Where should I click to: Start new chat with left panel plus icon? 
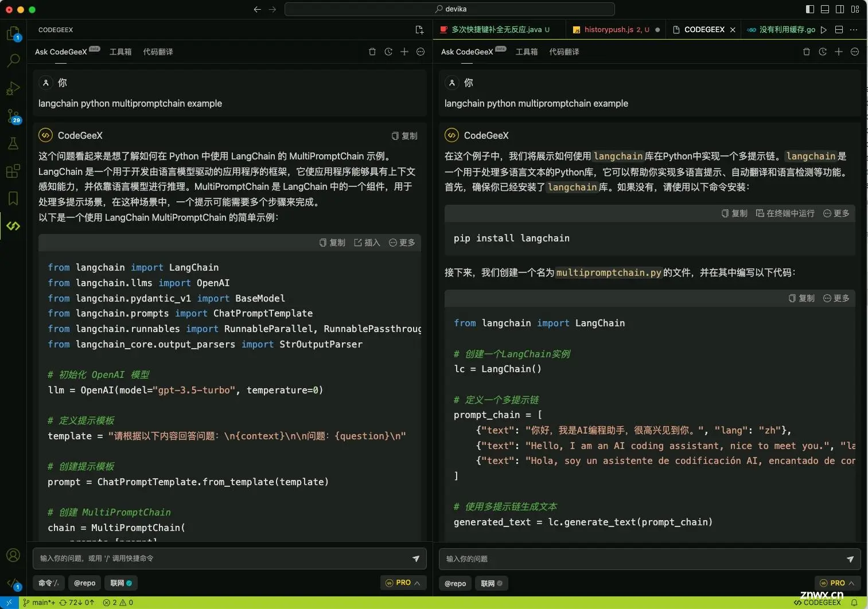404,52
